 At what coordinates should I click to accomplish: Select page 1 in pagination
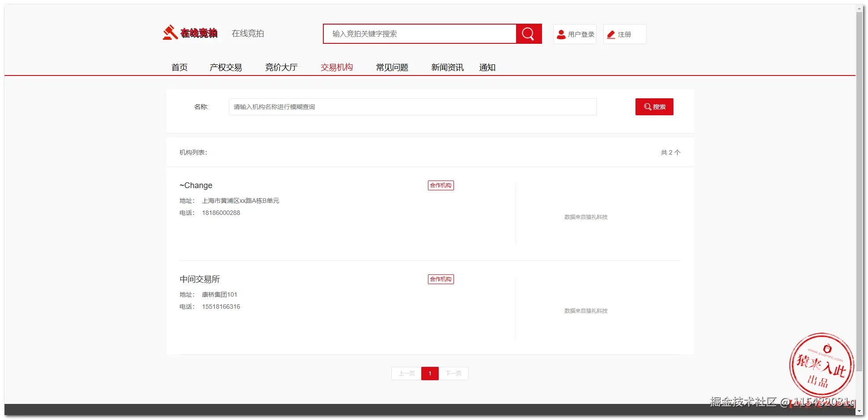430,374
